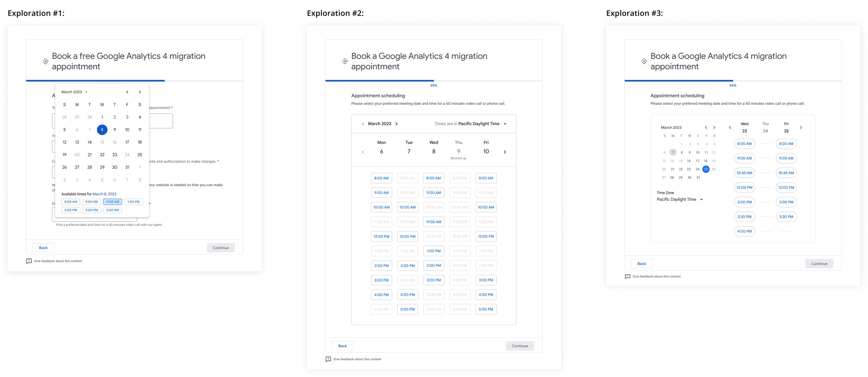Screen dimensions: 868x377
Task: Choose the 5:00 PM chip in Exploration #1
Action: coord(112,210)
